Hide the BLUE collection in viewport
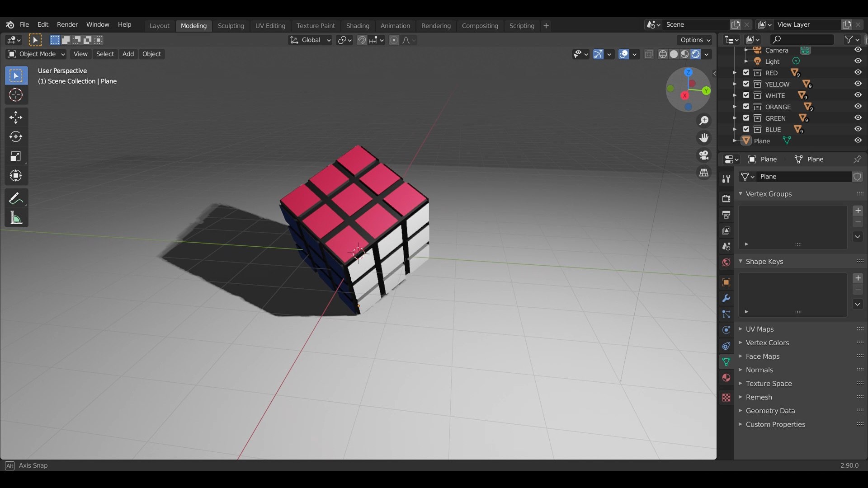The width and height of the screenshot is (868, 488). pos(858,129)
